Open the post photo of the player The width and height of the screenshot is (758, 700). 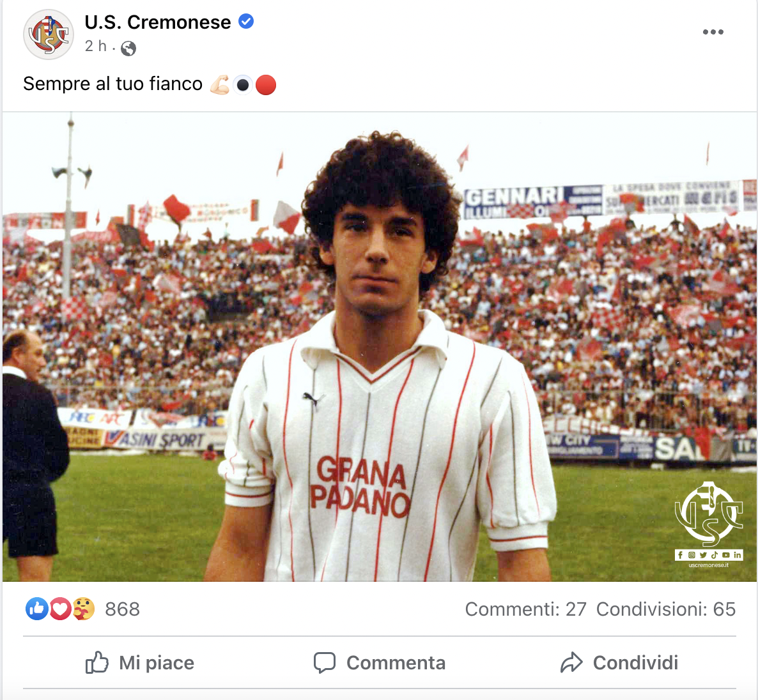click(x=380, y=347)
